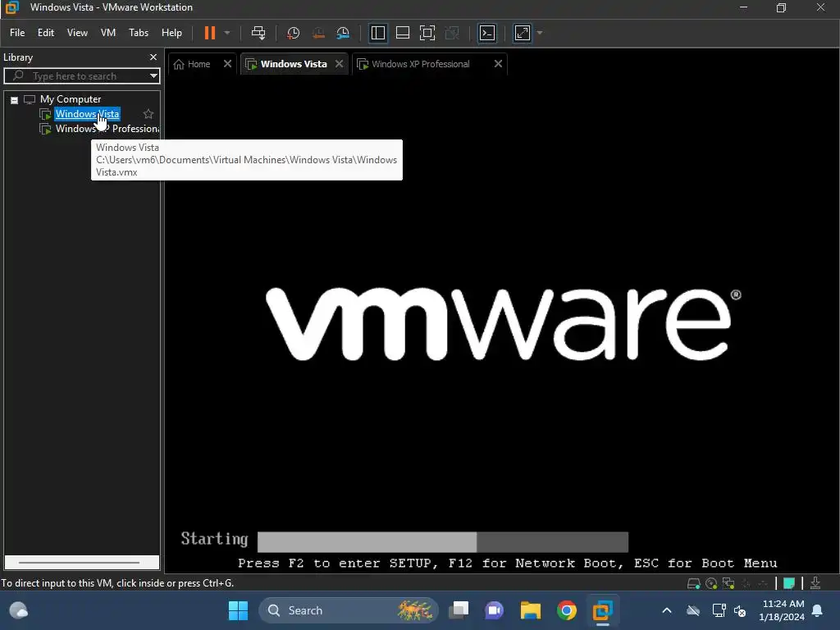Click the muted volume tray icon

[740, 610]
